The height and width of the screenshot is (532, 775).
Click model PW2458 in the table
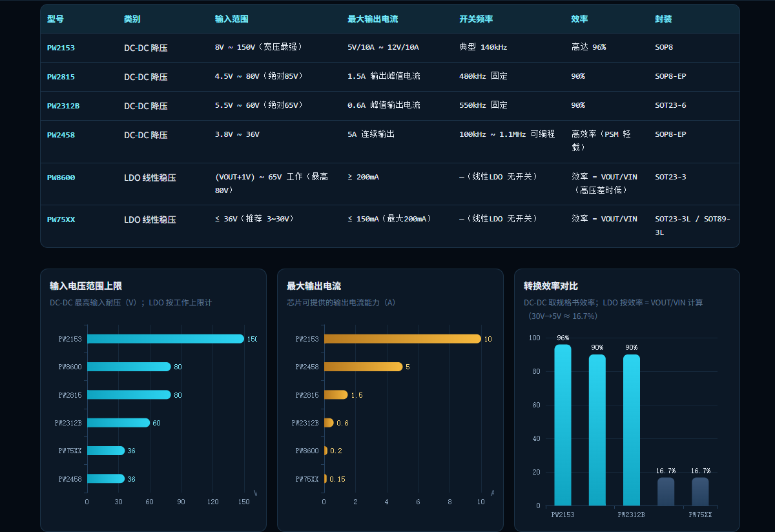point(61,135)
